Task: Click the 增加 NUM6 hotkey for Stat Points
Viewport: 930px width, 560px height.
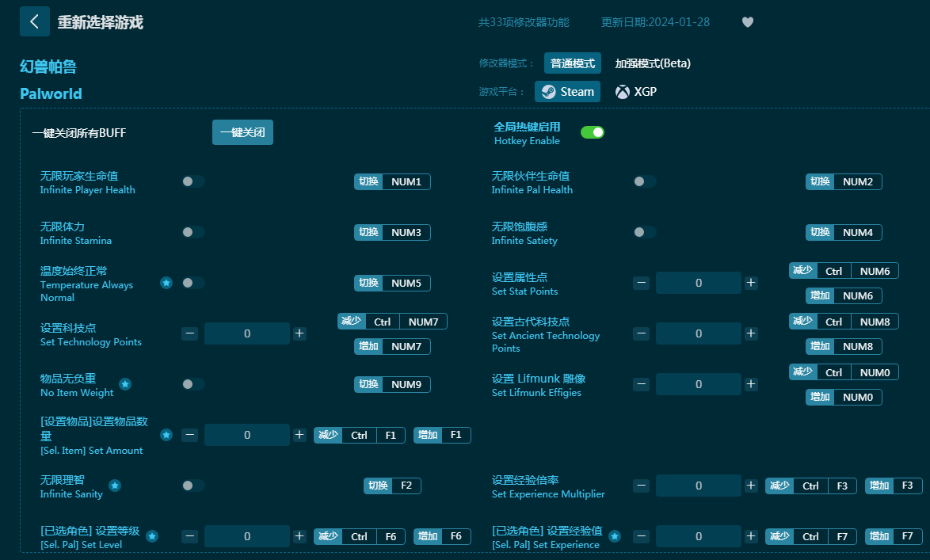Action: pos(844,295)
